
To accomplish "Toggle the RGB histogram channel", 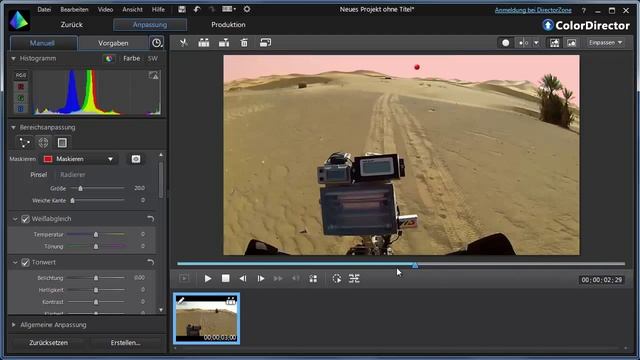I will pos(20,76).
